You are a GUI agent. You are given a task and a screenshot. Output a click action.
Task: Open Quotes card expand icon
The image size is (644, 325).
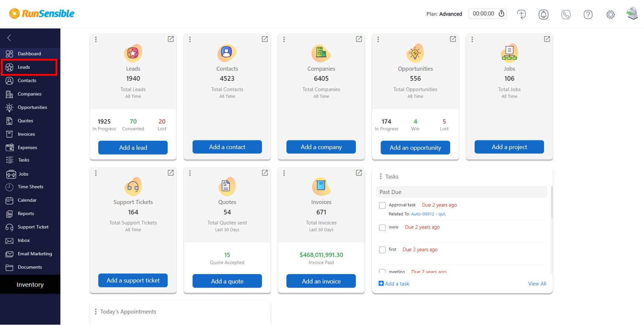click(265, 173)
